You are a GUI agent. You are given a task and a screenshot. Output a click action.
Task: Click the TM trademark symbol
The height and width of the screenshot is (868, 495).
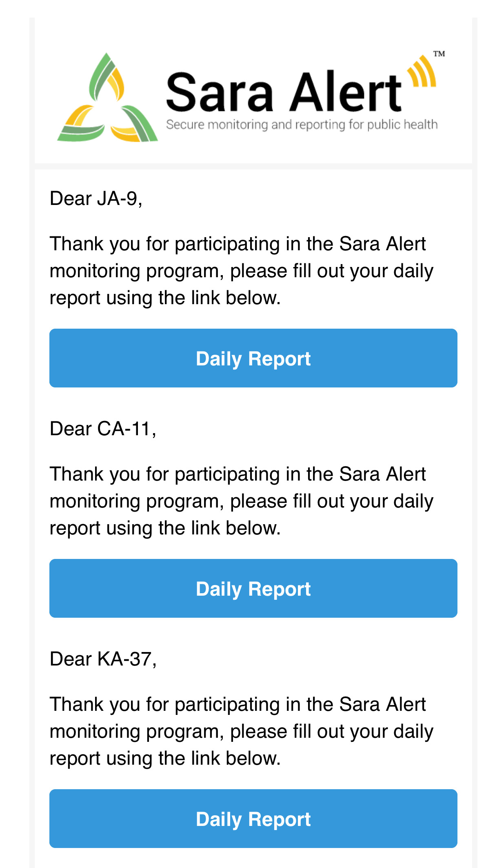pyautogui.click(x=439, y=53)
